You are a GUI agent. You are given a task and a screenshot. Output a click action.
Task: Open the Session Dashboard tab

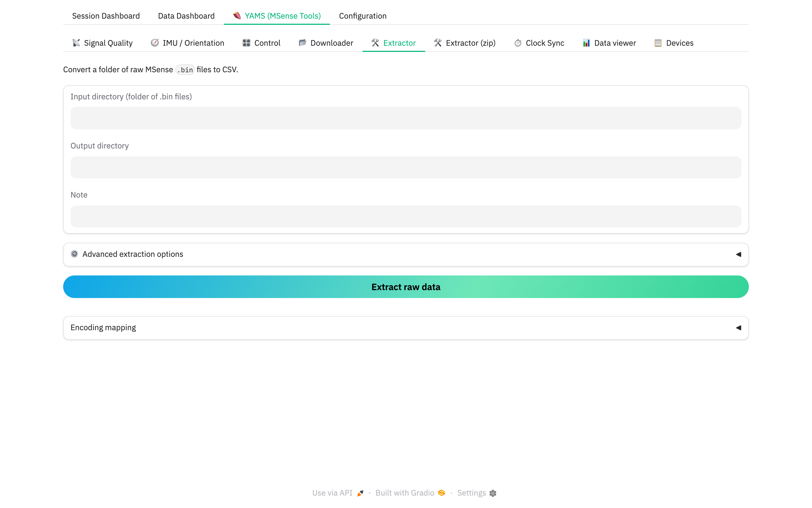[x=106, y=16]
